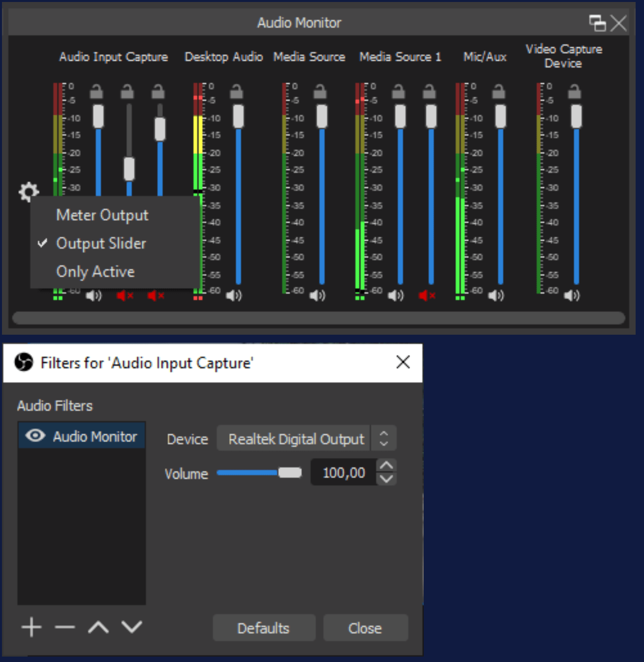This screenshot has height=662, width=644.
Task: Click the 'Video Capture Device' channel label
Action: pyautogui.click(x=564, y=56)
